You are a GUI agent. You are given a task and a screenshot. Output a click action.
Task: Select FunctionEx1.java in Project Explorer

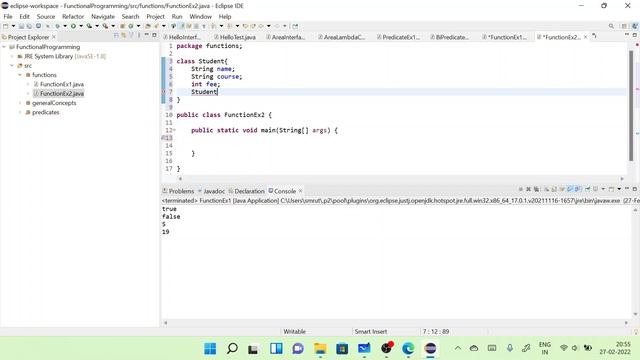[62, 84]
